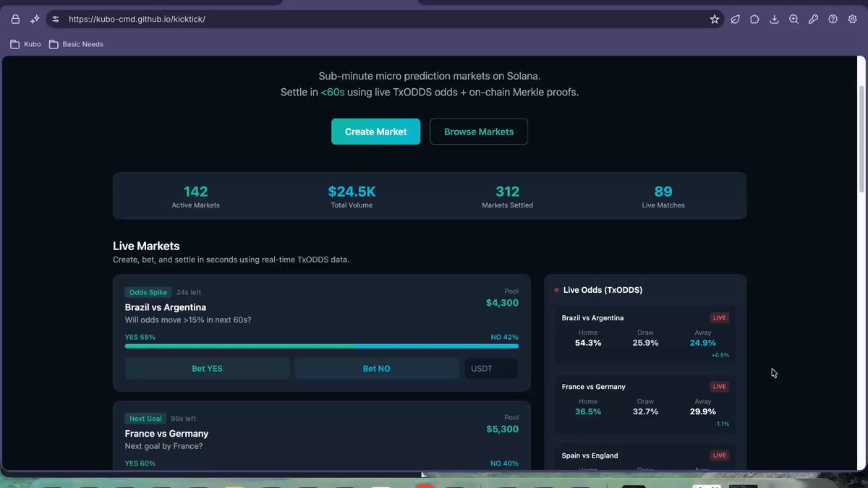Click the "Will odds move >15% in next 60s?" question
The width and height of the screenshot is (868, 488).
[x=188, y=320]
